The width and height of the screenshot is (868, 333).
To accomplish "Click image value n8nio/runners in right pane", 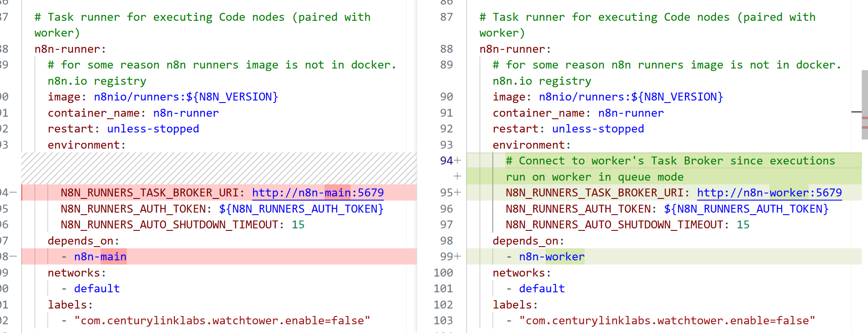I will click(630, 97).
